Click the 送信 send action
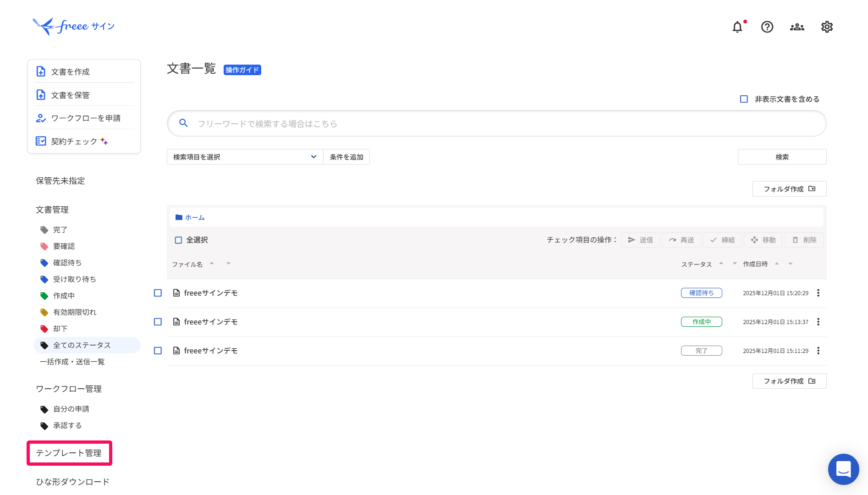The height and width of the screenshot is (495, 868). (640, 240)
